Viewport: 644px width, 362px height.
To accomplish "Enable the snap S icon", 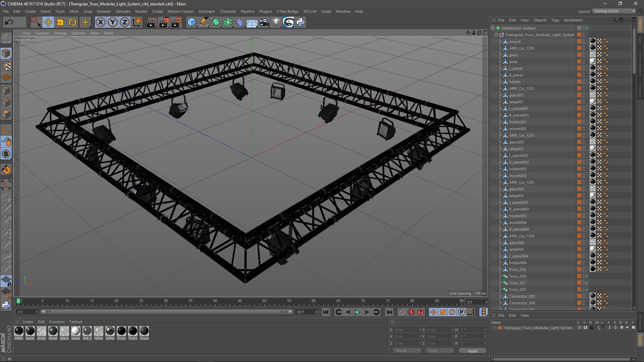I will click(6, 154).
